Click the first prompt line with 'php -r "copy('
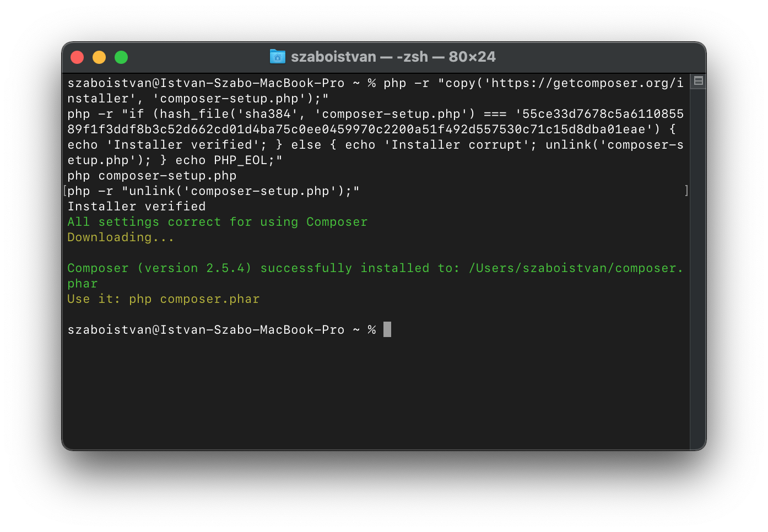Image resolution: width=768 pixels, height=532 pixels. coord(375,83)
